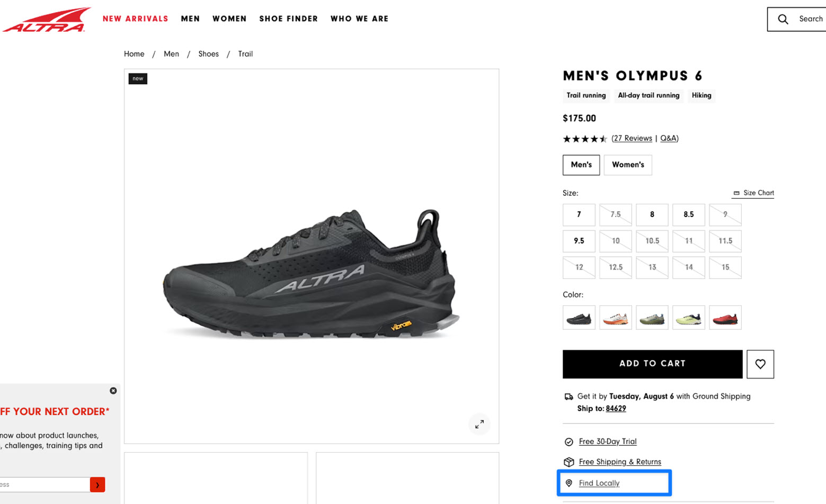Screen dimensions: 826x504
Task: Open the Size Chart
Action: [x=753, y=193]
